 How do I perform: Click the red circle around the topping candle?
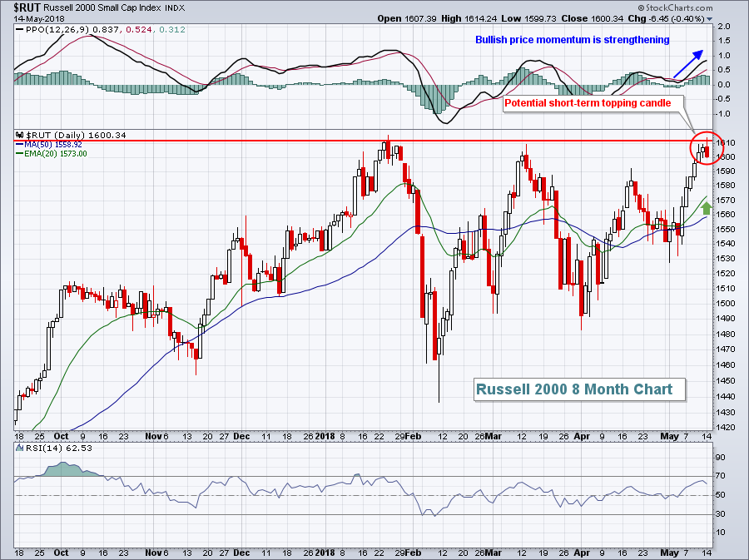click(x=706, y=147)
